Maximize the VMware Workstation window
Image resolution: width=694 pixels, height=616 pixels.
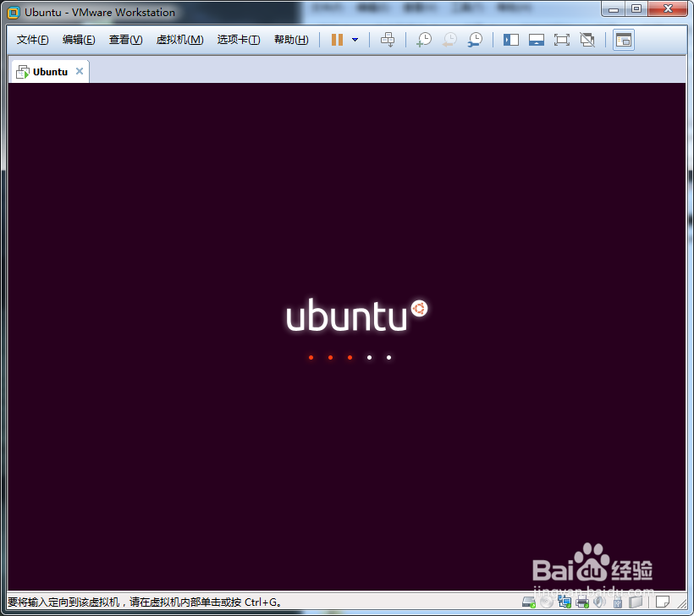[636, 9]
